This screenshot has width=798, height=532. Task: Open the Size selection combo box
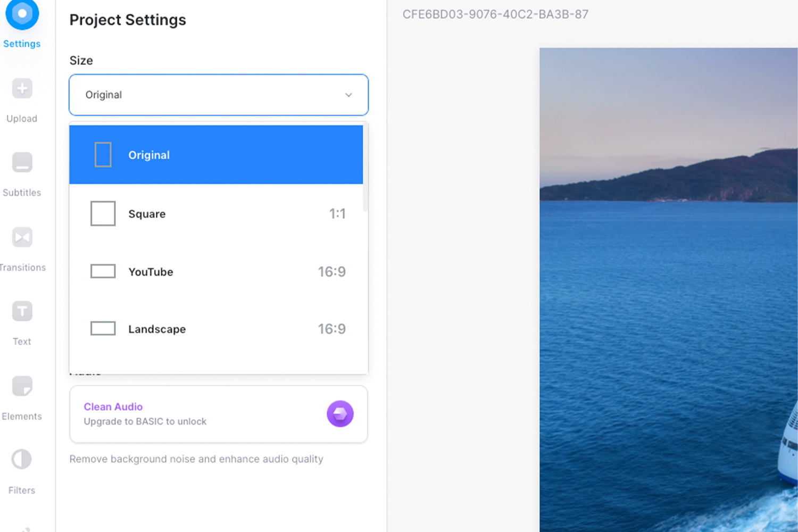click(218, 95)
